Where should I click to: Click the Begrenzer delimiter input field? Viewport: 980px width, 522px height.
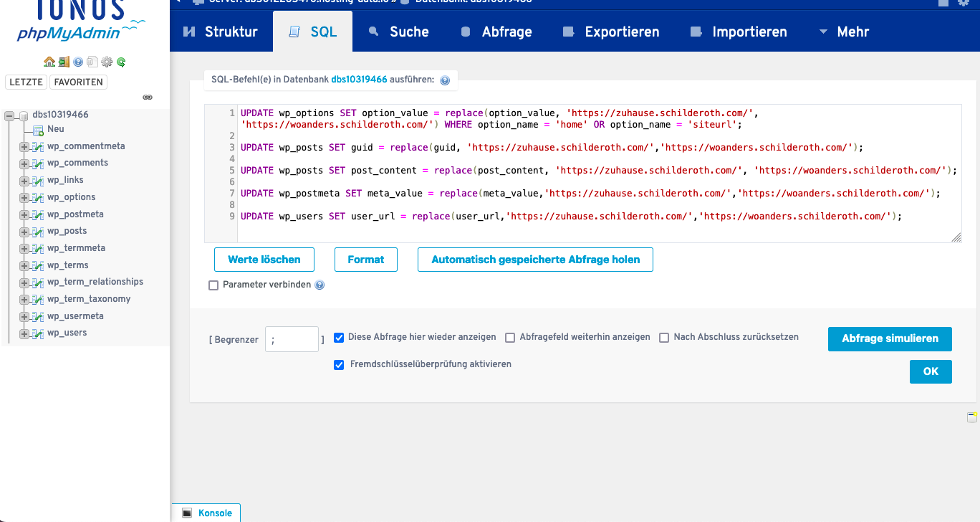pyautogui.click(x=292, y=339)
